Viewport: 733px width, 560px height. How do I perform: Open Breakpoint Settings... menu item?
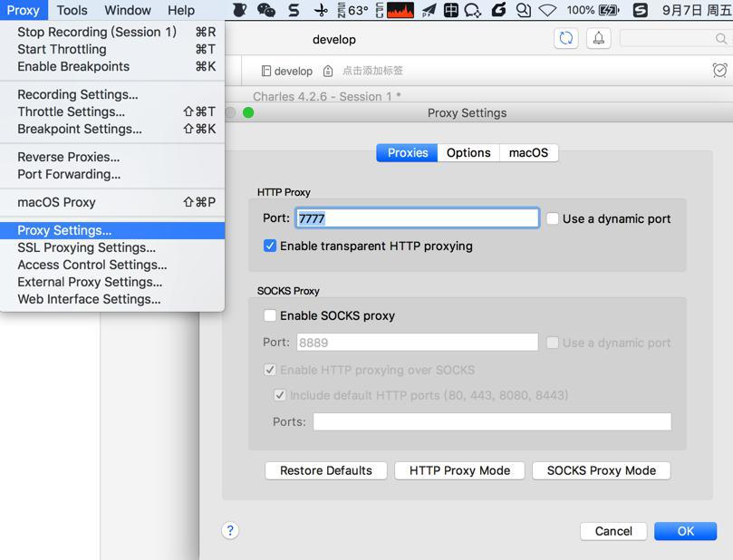click(x=112, y=129)
